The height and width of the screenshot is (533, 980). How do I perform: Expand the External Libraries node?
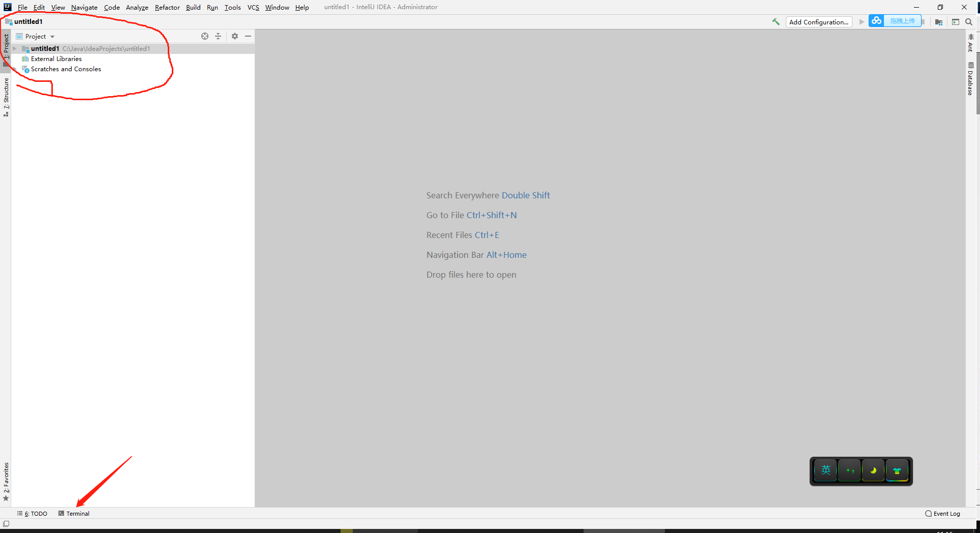[56, 58]
